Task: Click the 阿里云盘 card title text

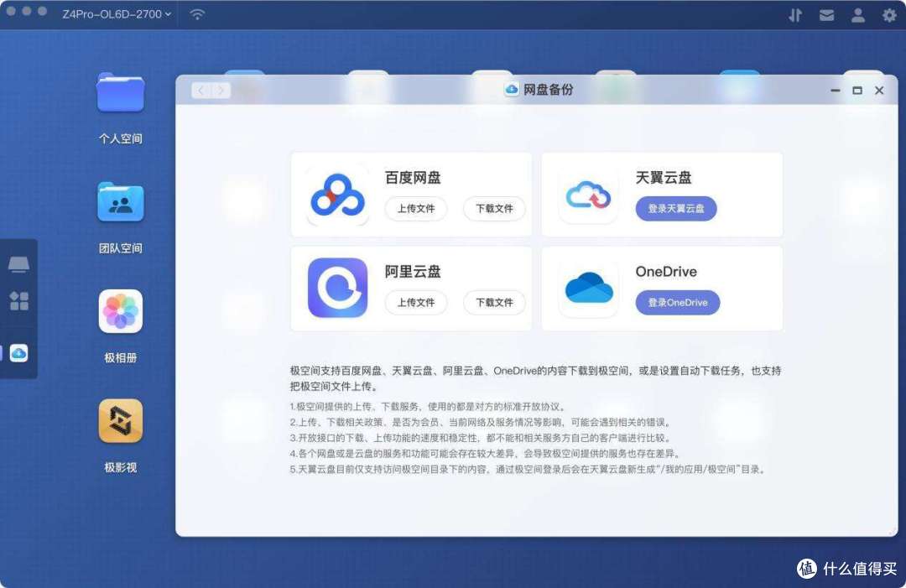Action: click(413, 271)
